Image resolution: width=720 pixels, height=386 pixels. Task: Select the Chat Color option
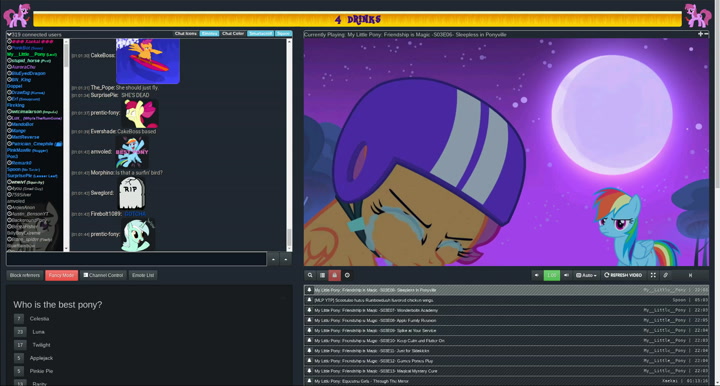click(x=233, y=34)
